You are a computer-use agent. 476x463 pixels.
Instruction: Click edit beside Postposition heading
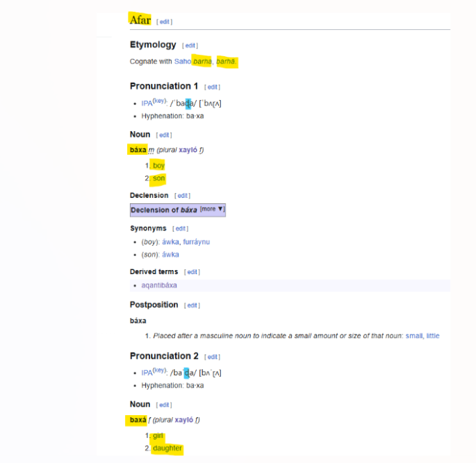(192, 305)
